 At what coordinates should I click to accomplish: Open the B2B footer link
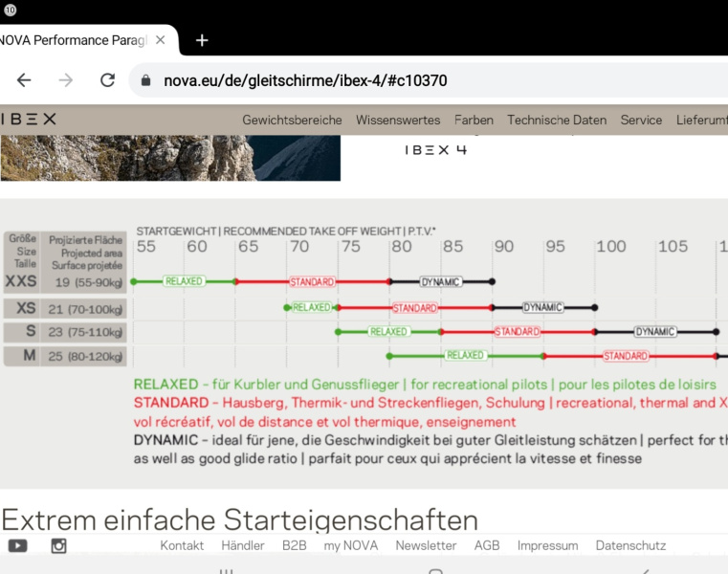295,545
